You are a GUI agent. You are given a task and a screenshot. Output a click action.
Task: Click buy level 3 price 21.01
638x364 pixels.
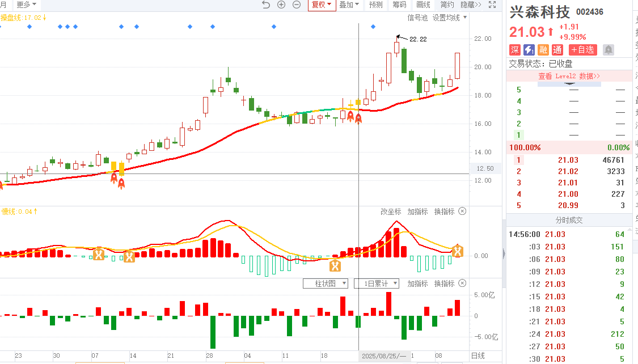point(568,183)
